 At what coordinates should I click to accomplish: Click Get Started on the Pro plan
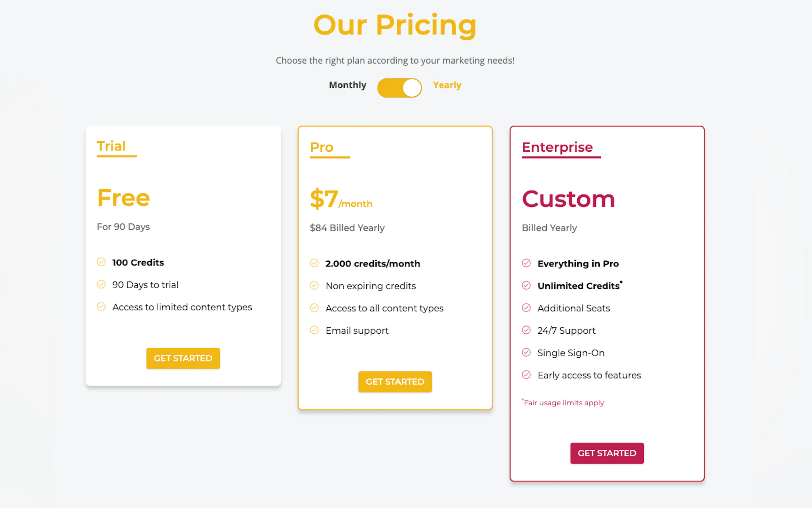point(395,382)
